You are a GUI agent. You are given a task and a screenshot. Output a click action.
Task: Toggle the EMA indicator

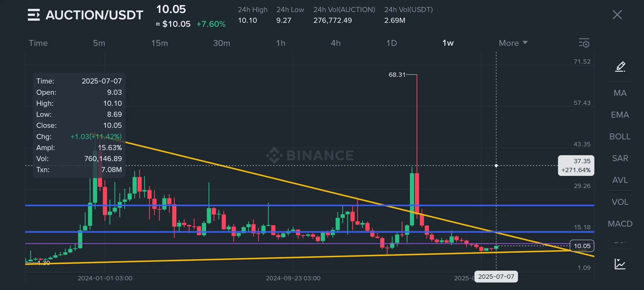[x=620, y=115]
